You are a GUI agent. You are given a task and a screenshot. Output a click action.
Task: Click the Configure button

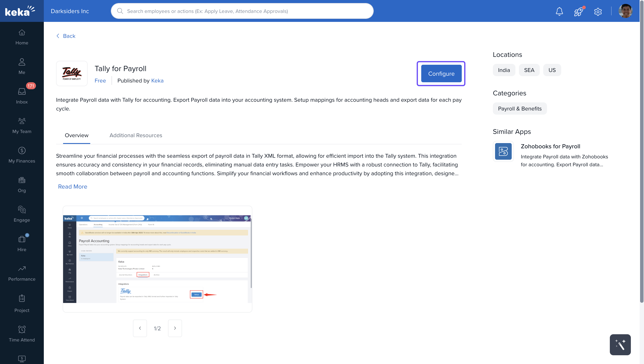pos(441,73)
